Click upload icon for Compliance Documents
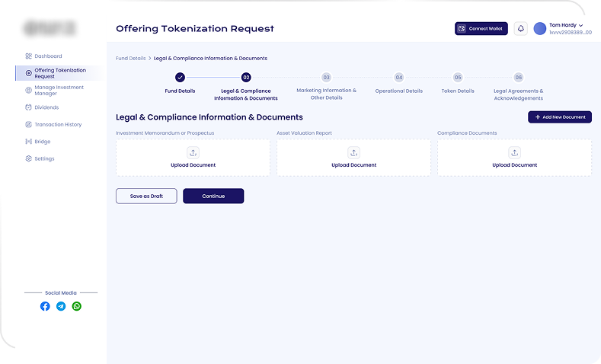This screenshot has width=601, height=364. (x=514, y=153)
